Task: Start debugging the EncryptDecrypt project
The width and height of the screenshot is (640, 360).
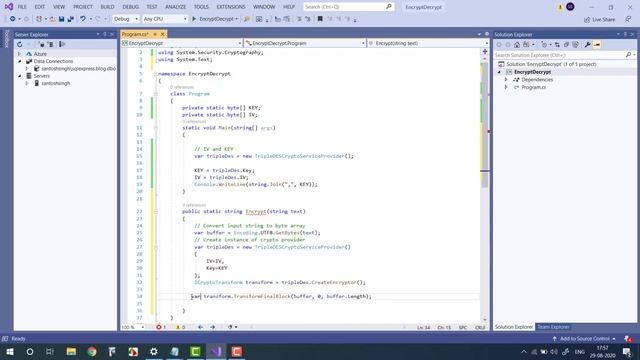Action: 215,19
